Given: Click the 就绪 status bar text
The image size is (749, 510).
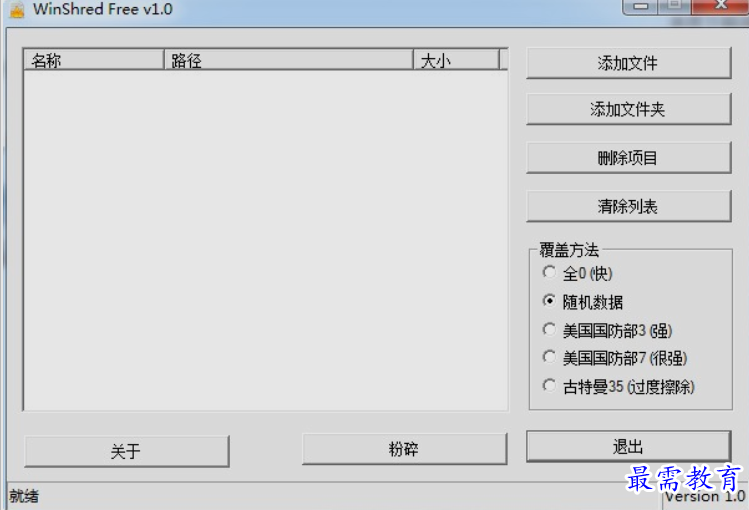Looking at the screenshot, I should (x=24, y=496).
